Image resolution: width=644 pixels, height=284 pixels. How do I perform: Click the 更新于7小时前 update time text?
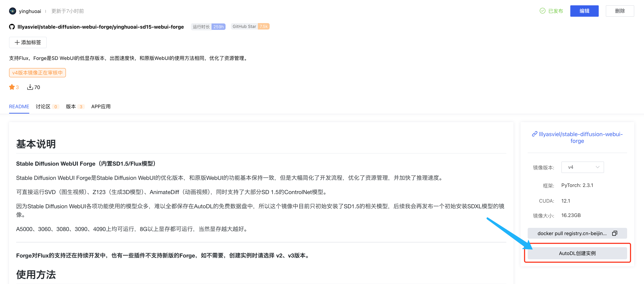coord(67,11)
